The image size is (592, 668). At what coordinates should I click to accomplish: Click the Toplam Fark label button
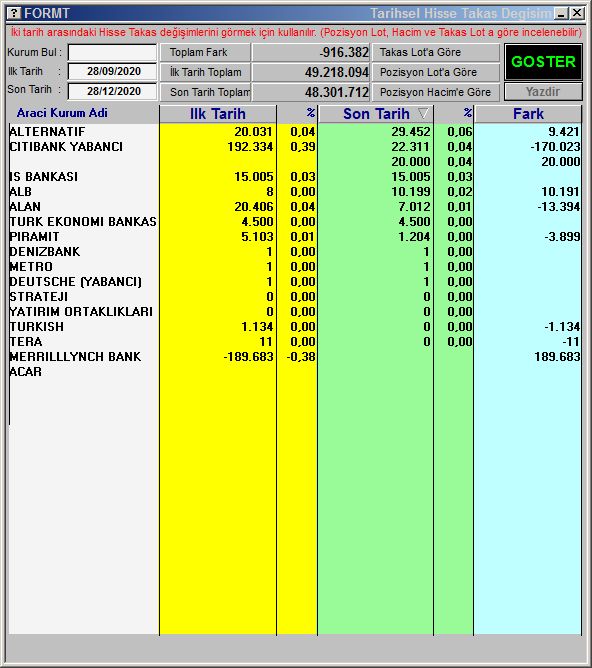205,52
